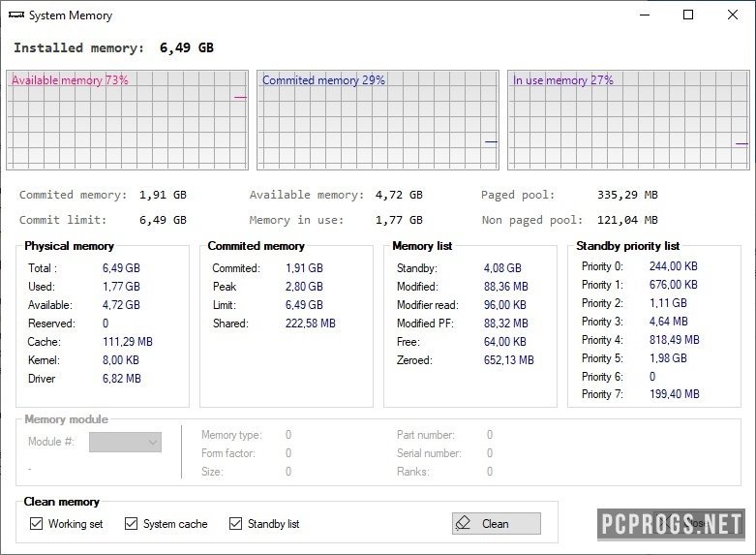Click Free value 64,00 KB
Viewport: 756px width, 555px height.
point(504,342)
